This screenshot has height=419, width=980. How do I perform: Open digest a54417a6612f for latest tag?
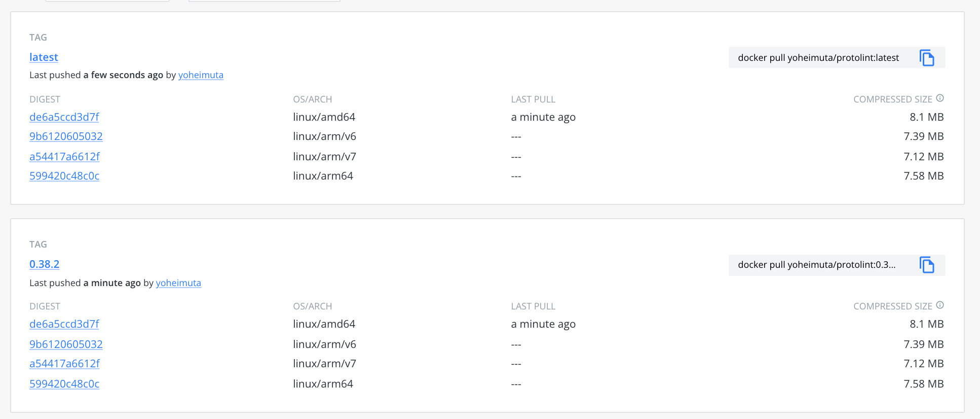64,156
